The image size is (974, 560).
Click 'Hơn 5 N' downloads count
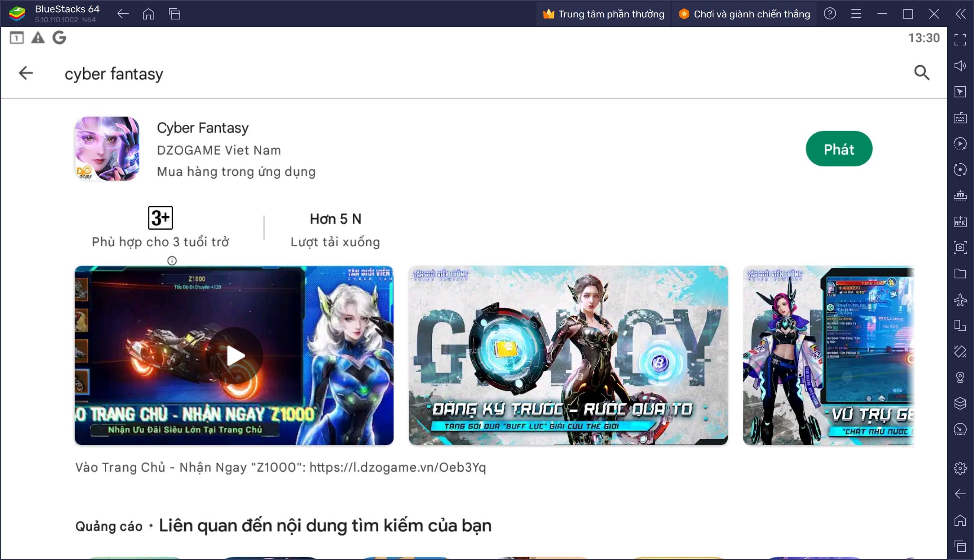click(x=336, y=219)
